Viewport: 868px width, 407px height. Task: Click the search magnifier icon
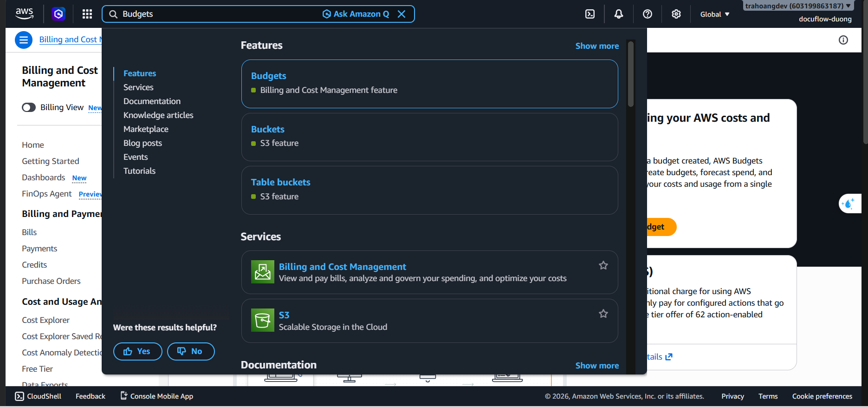tap(113, 14)
